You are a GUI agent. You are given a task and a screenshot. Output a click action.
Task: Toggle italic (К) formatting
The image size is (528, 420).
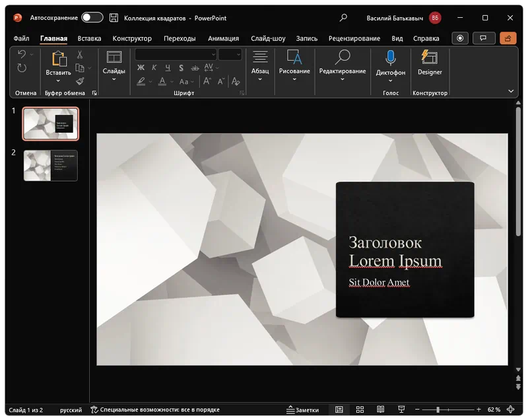[154, 67]
